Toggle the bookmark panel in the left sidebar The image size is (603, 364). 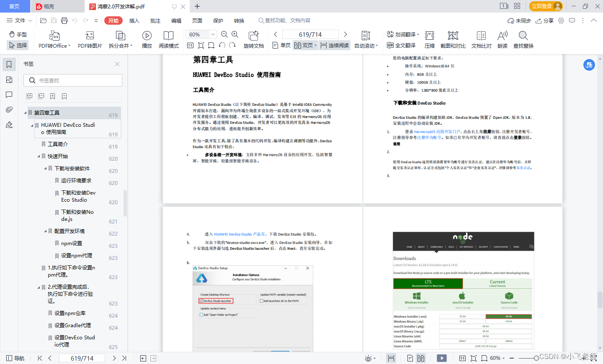9,64
